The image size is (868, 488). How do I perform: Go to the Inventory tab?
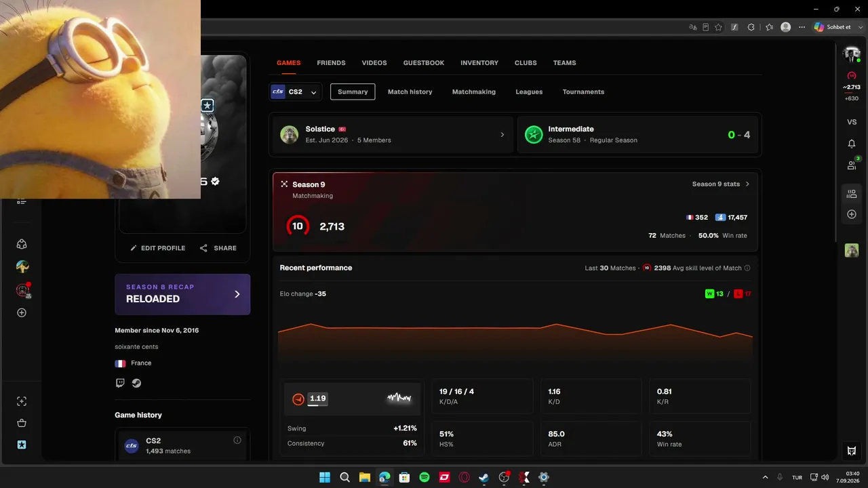point(479,63)
